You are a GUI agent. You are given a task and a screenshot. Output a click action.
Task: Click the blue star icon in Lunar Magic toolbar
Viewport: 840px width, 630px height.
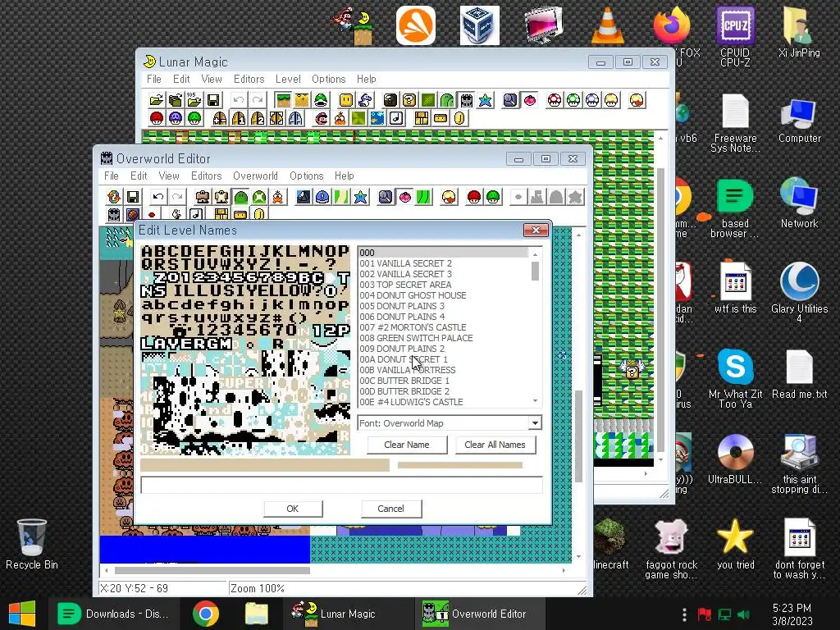[x=486, y=100]
